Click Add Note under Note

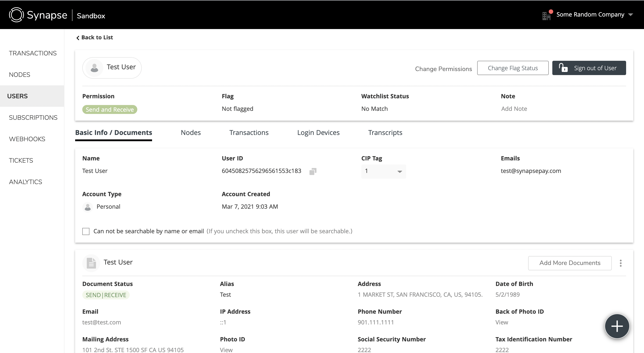pos(514,109)
